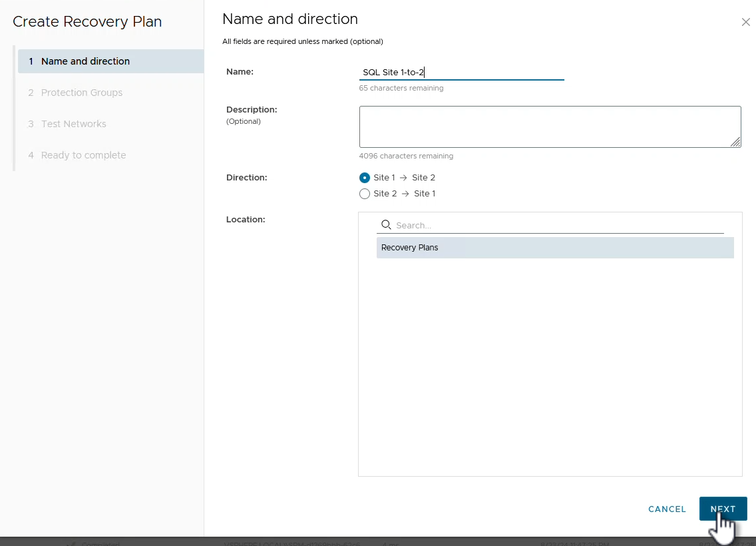The width and height of the screenshot is (756, 546).
Task: Click the 'Description:' field label
Action: [x=252, y=109]
